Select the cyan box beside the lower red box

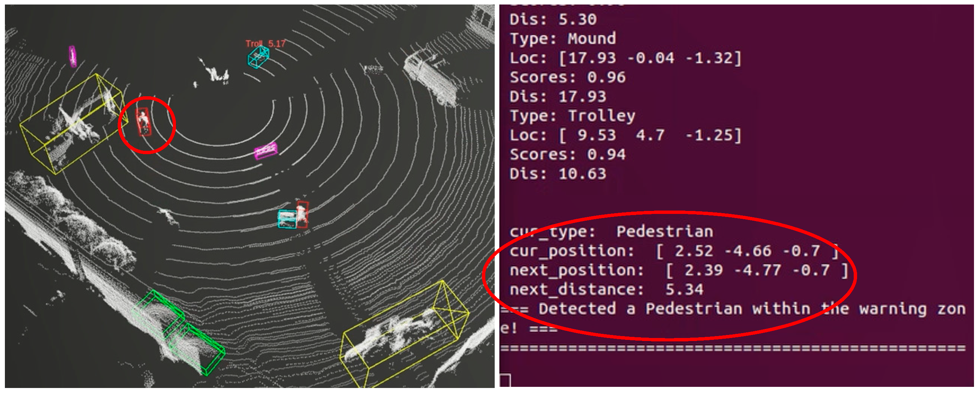[287, 219]
